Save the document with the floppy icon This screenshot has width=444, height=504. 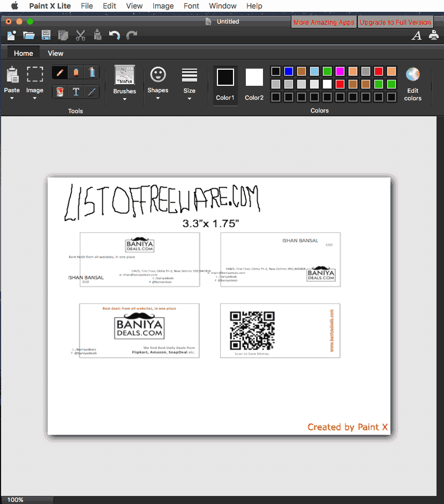tap(46, 35)
